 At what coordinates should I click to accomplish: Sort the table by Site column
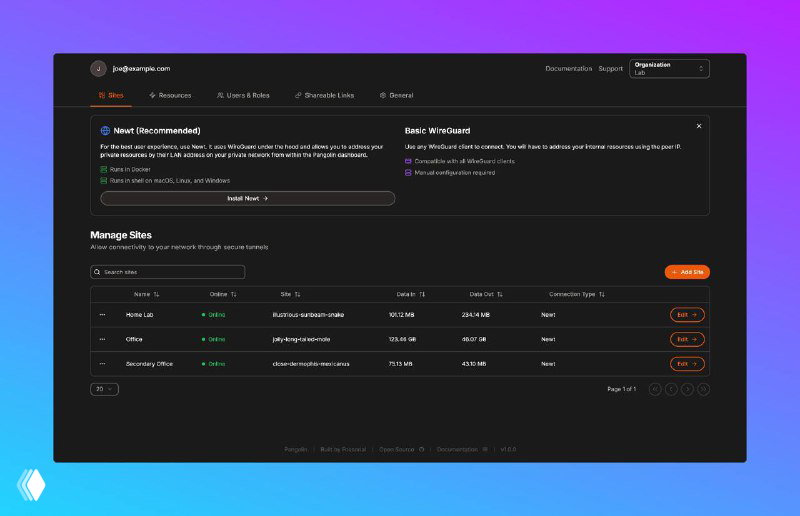(290, 294)
